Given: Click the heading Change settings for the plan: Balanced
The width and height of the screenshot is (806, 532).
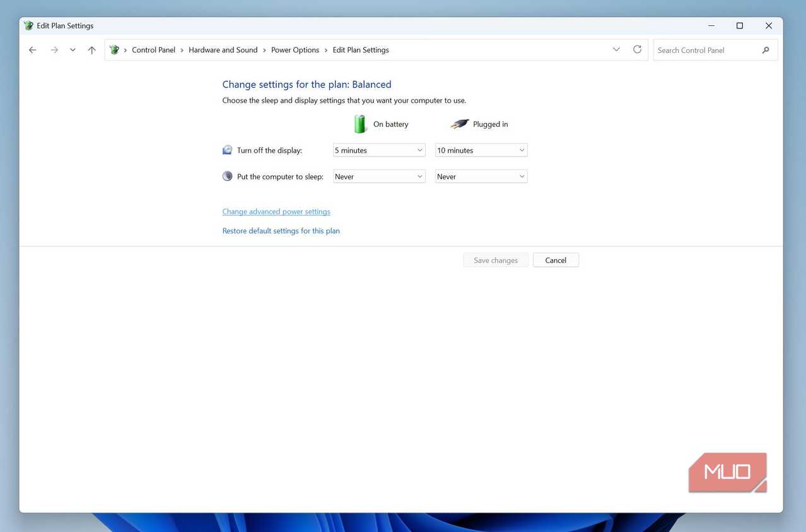Looking at the screenshot, I should (x=307, y=84).
